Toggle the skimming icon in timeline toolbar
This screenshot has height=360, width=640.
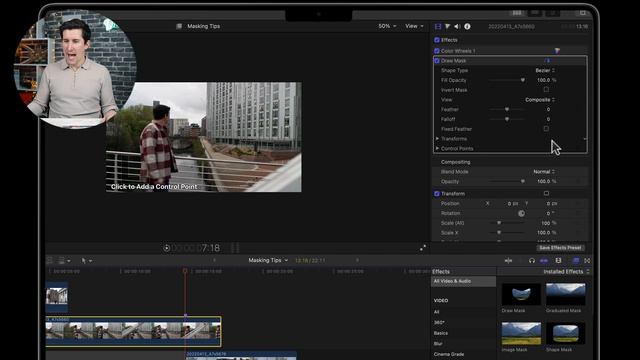pyautogui.click(x=508, y=260)
